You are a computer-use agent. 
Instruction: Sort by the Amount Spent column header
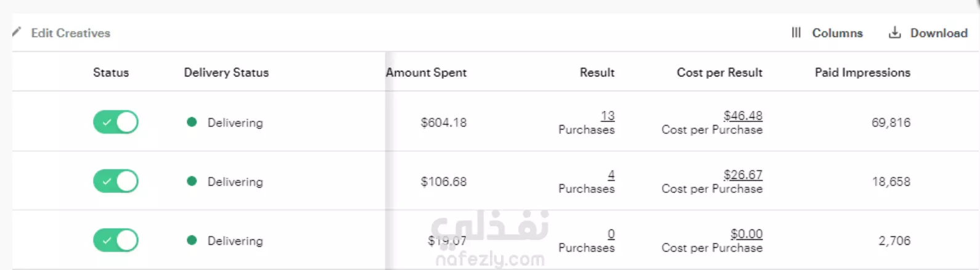pyautogui.click(x=426, y=72)
